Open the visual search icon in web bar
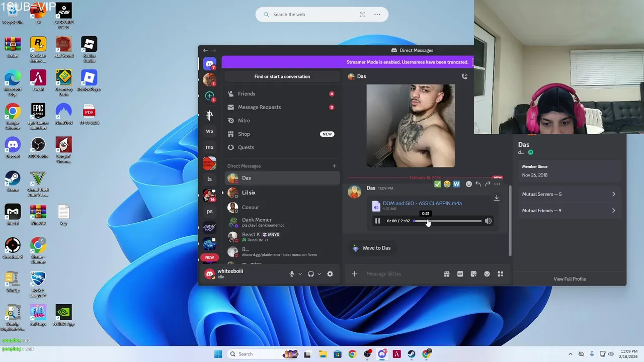This screenshot has width=644, height=362. point(362,15)
